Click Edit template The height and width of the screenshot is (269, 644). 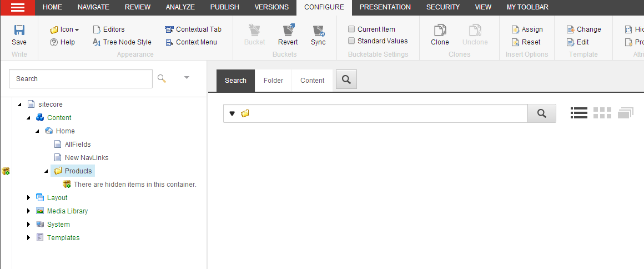click(x=578, y=42)
